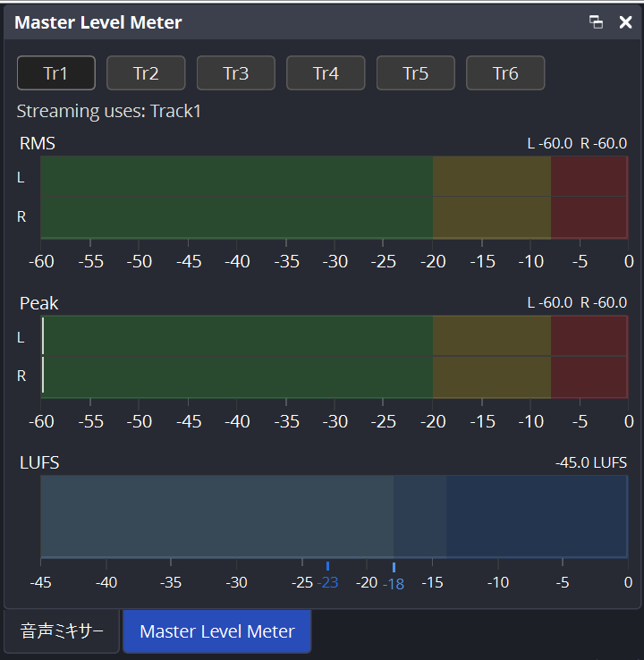
Task: Click the LUFS section label
Action: 39,462
